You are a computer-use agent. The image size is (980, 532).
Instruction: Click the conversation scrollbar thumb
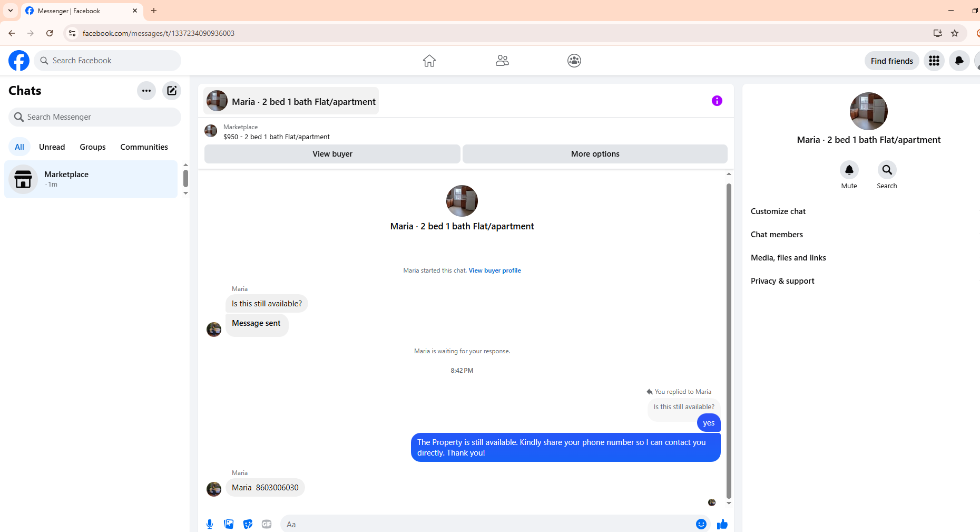pyautogui.click(x=729, y=341)
